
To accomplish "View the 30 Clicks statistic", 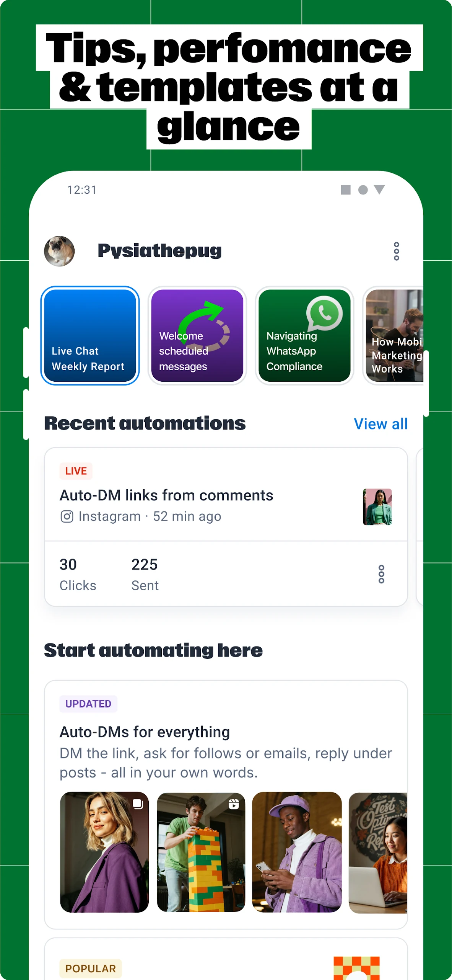I will [78, 574].
